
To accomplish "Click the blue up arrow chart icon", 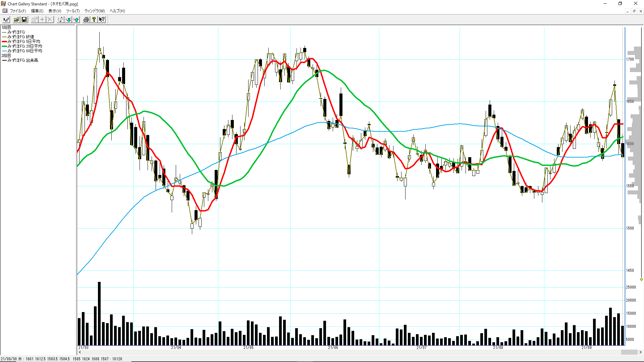I will (x=76, y=19).
